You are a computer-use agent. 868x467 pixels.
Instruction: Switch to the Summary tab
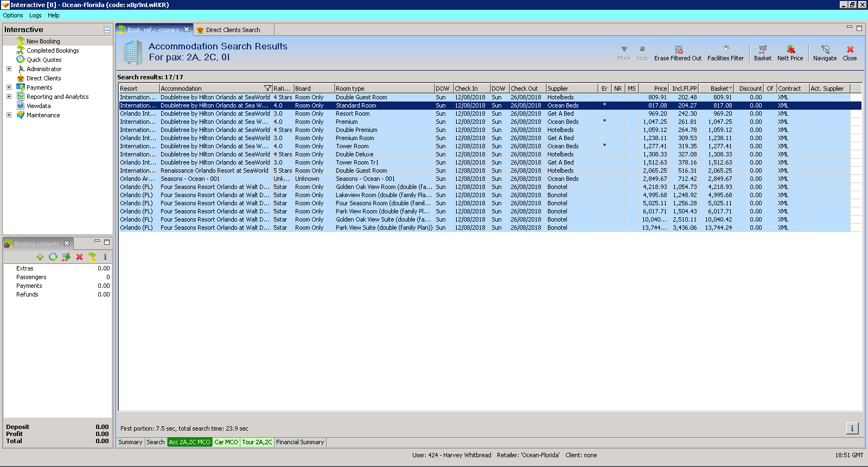click(130, 442)
